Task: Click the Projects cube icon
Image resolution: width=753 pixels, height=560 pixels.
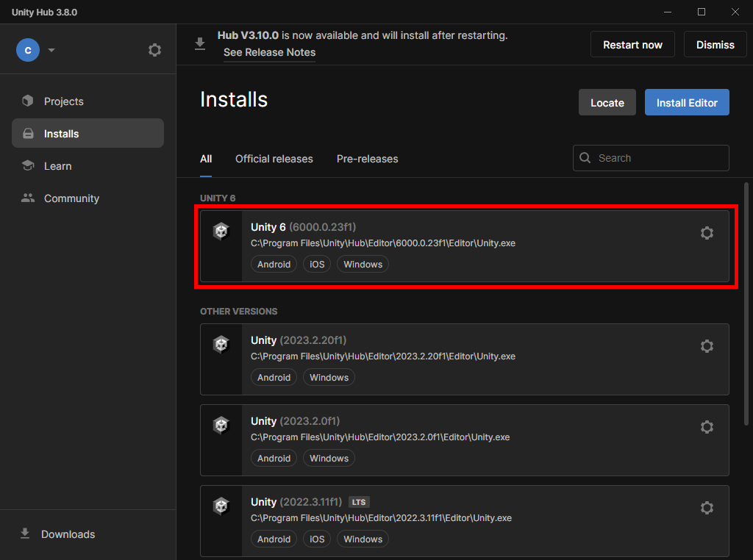Action: click(x=28, y=101)
